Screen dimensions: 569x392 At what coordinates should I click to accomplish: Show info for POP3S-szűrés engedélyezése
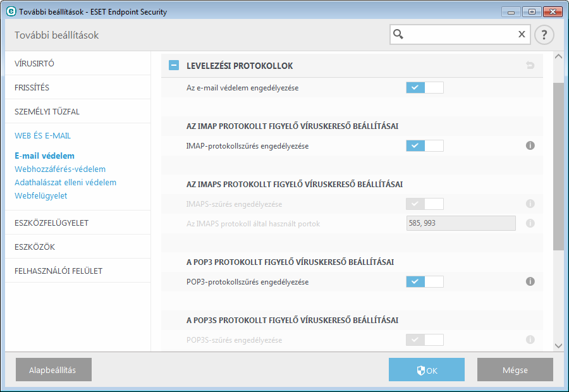[x=530, y=340]
